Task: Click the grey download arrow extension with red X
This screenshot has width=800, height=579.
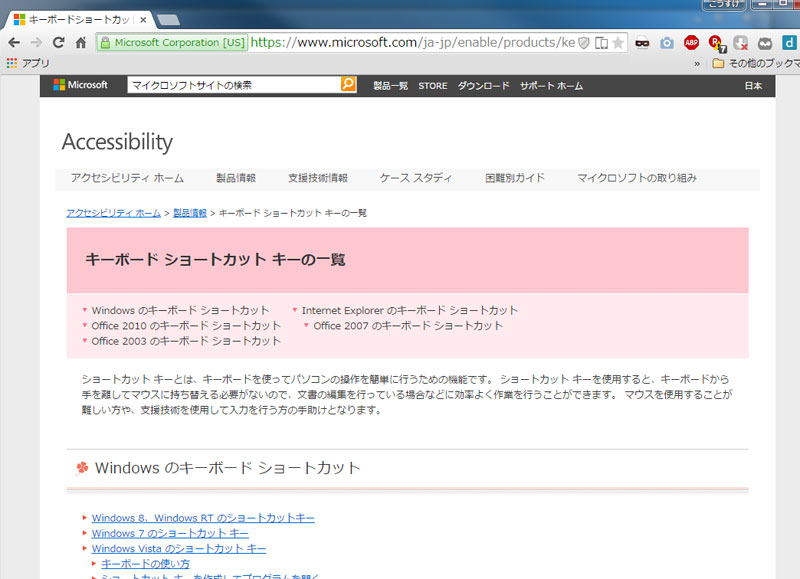Action: click(741, 43)
